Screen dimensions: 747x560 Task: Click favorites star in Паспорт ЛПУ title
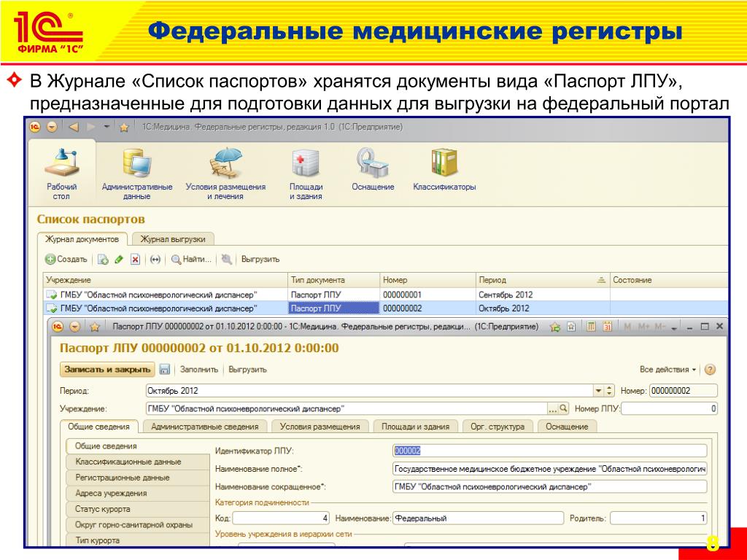point(94,327)
